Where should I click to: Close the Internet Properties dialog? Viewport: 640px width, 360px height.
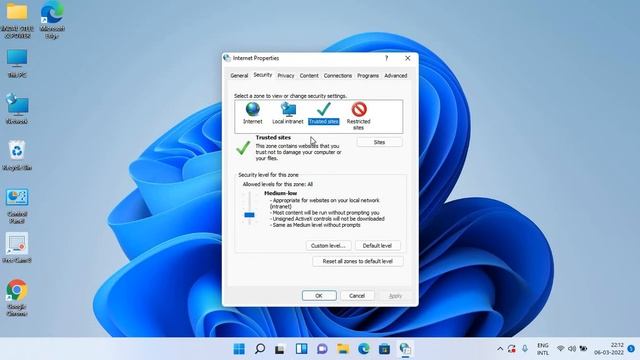(x=407, y=58)
